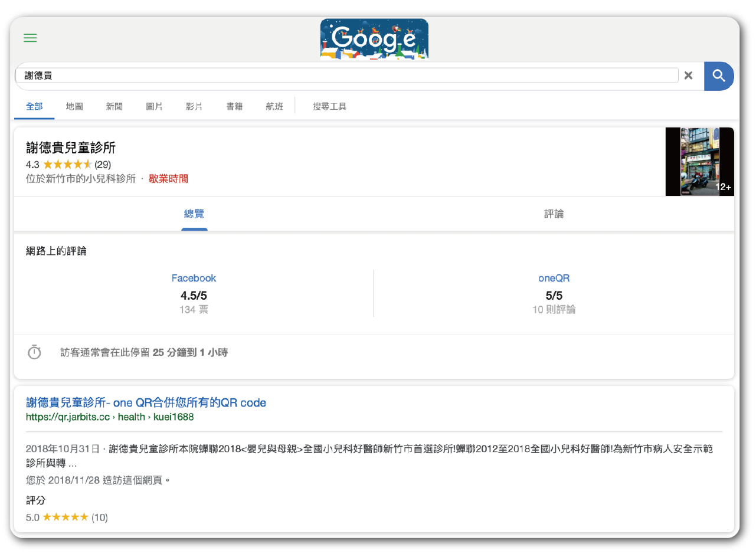
Task: Click the stopwatch visit-duration icon
Action: click(34, 352)
